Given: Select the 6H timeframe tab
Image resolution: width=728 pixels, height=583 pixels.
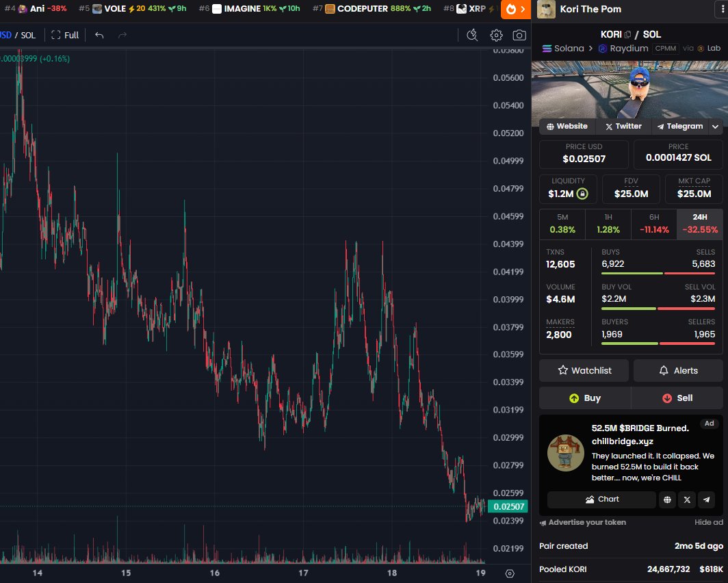Looking at the screenshot, I should pyautogui.click(x=654, y=224).
